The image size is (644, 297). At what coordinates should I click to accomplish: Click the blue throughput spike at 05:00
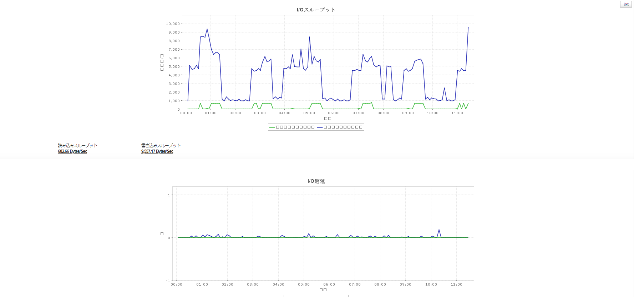click(309, 37)
